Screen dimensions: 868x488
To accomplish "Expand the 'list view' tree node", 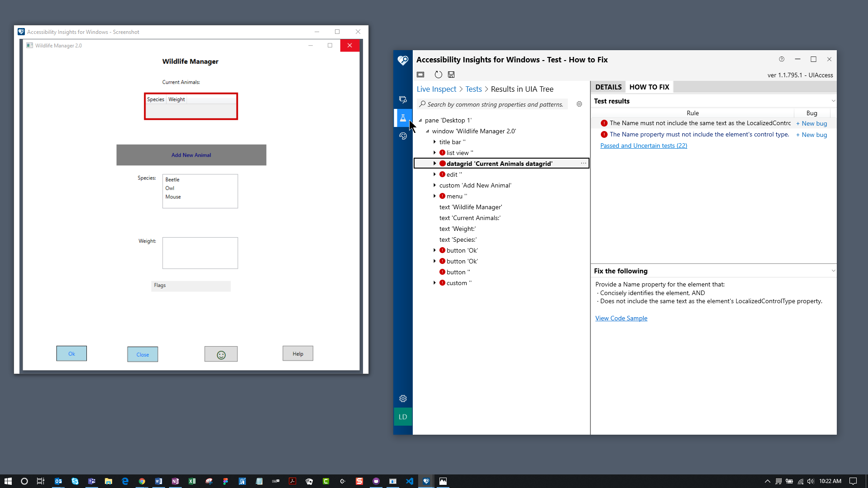I will tap(435, 153).
